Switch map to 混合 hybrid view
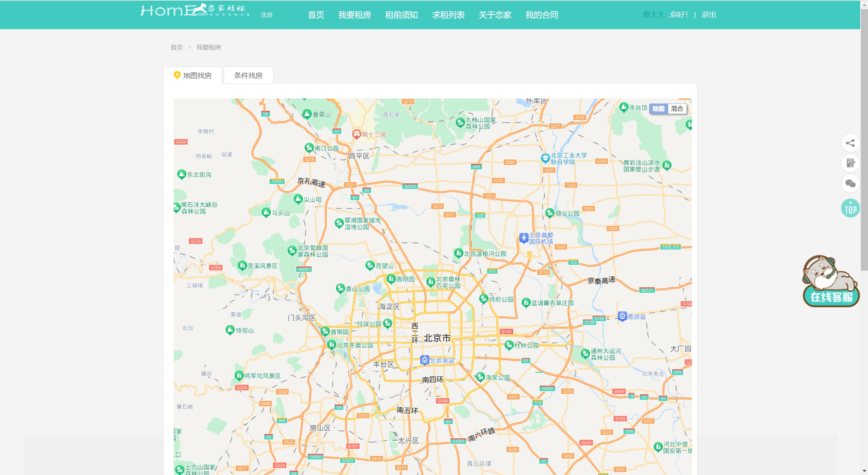The image size is (868, 475). point(677,109)
